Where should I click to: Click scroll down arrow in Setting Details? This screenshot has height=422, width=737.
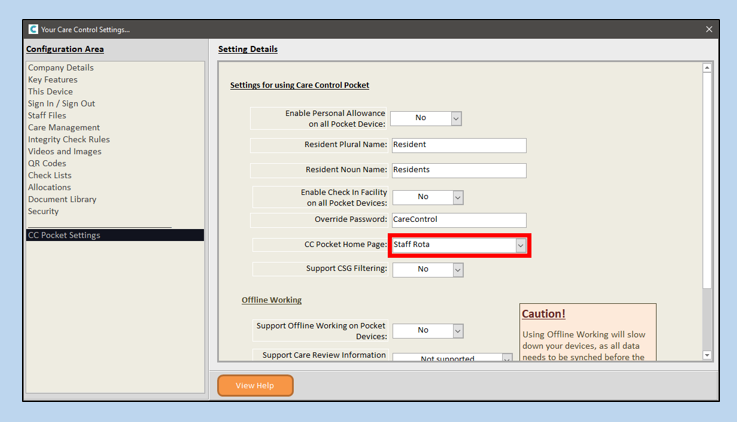coord(707,355)
